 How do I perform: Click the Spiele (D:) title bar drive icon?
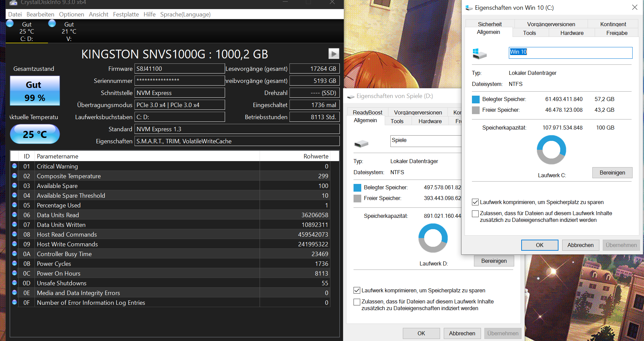351,96
